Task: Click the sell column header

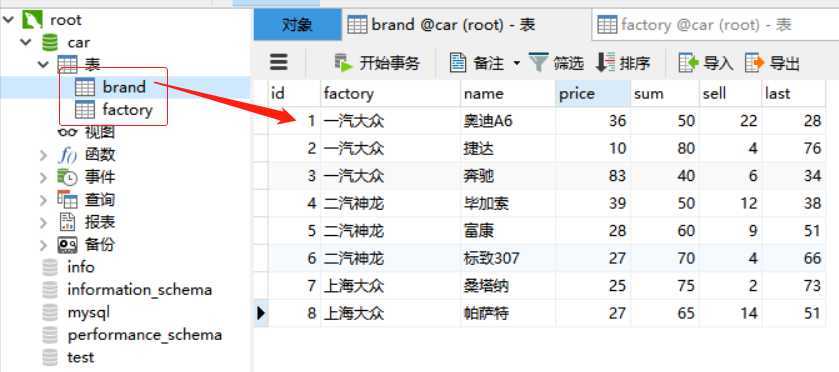Action: click(730, 94)
